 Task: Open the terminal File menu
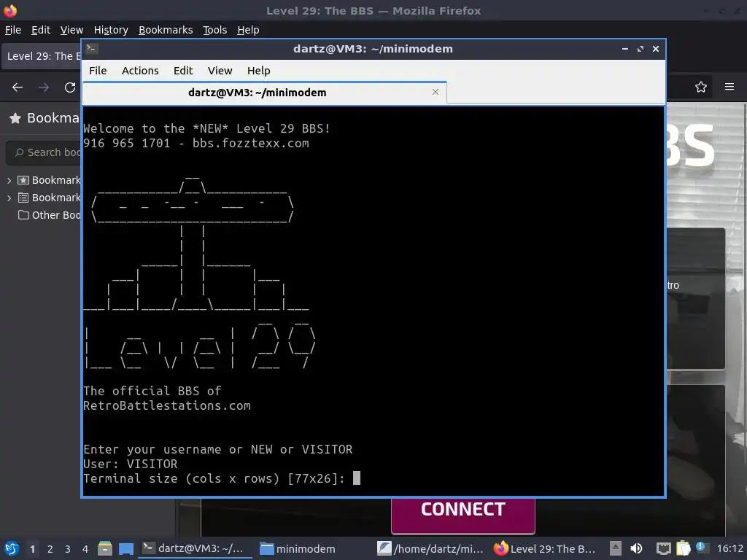coord(98,71)
